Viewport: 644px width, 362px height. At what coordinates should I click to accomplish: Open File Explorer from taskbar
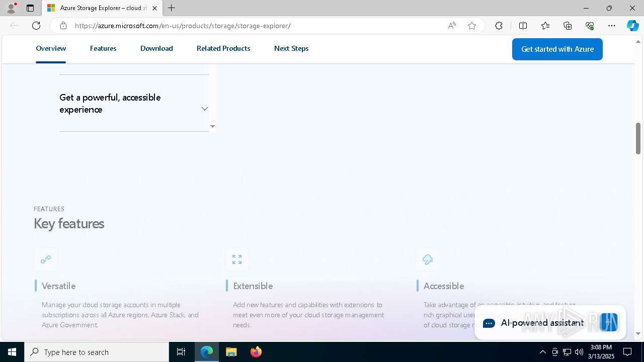tap(231, 352)
